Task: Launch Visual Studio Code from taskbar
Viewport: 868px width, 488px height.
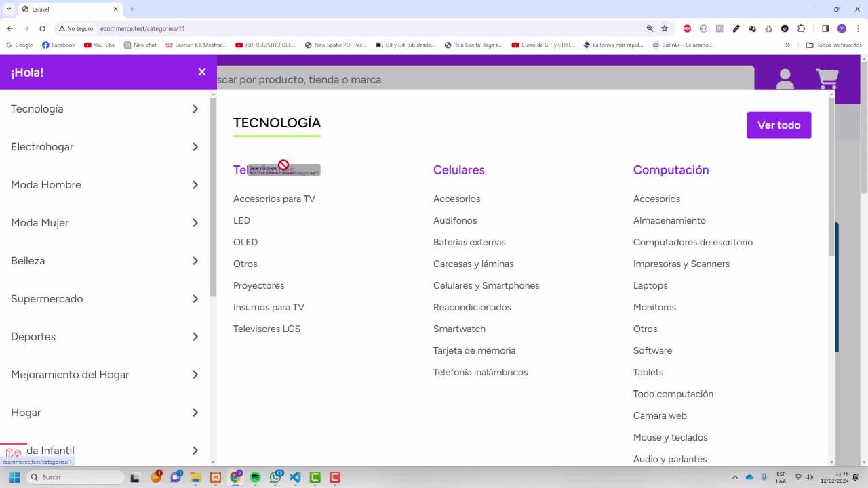Action: (x=295, y=477)
